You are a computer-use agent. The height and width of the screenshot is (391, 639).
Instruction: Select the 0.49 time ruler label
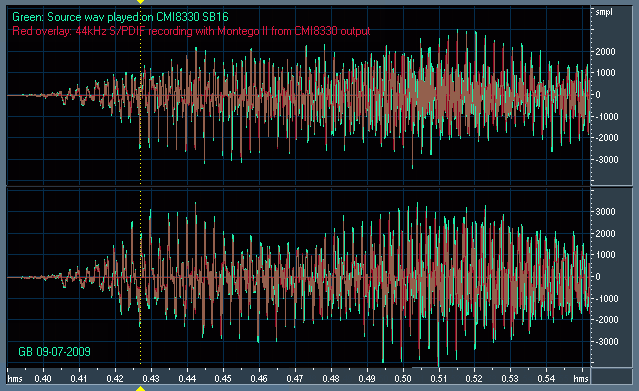coord(367,379)
